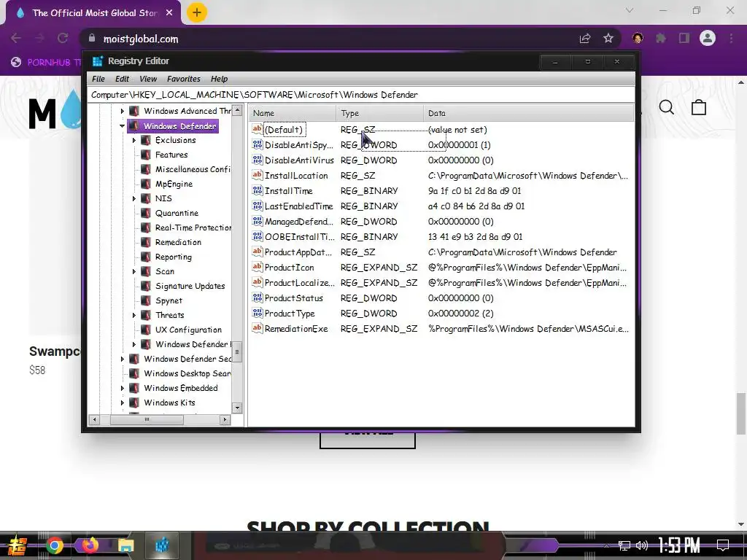
Task: Open a new Chrome tab
Action: [x=197, y=12]
